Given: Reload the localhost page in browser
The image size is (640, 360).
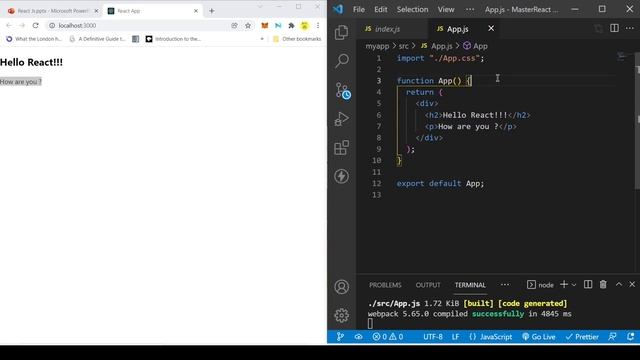Looking at the screenshot, I should [x=36, y=25].
